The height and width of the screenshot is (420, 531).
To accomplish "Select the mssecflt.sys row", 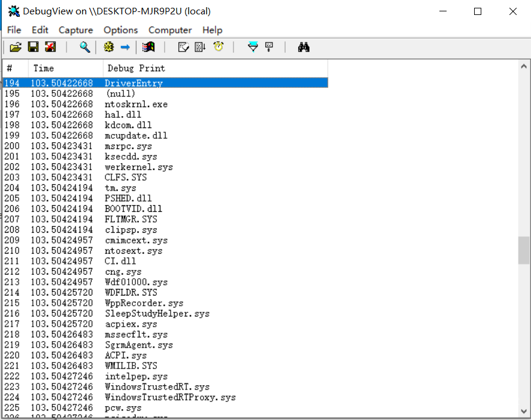I will tap(166, 334).
